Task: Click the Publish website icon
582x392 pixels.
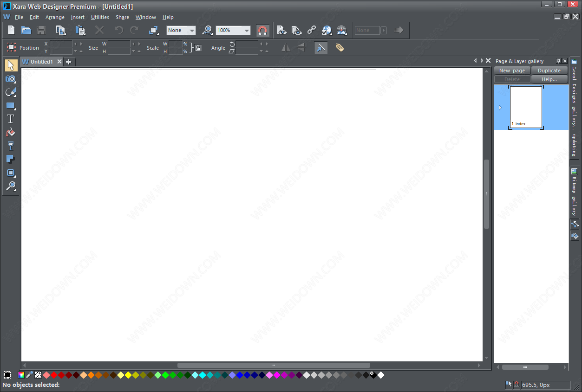Action: (341, 30)
